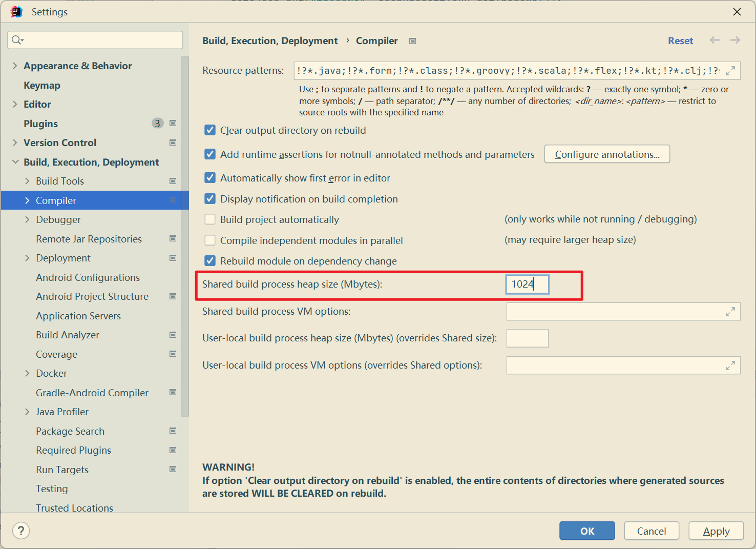Expand the Deployment node

click(x=27, y=258)
